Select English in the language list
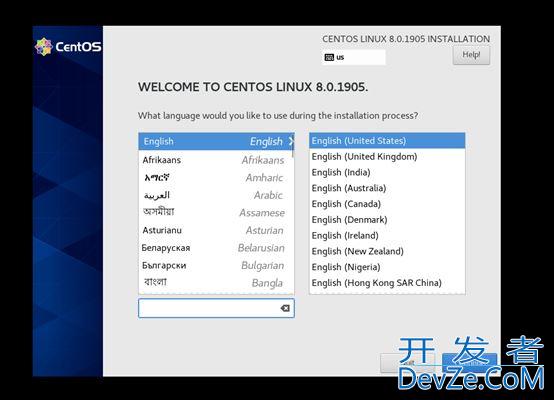The width and height of the screenshot is (554, 400). [216, 141]
